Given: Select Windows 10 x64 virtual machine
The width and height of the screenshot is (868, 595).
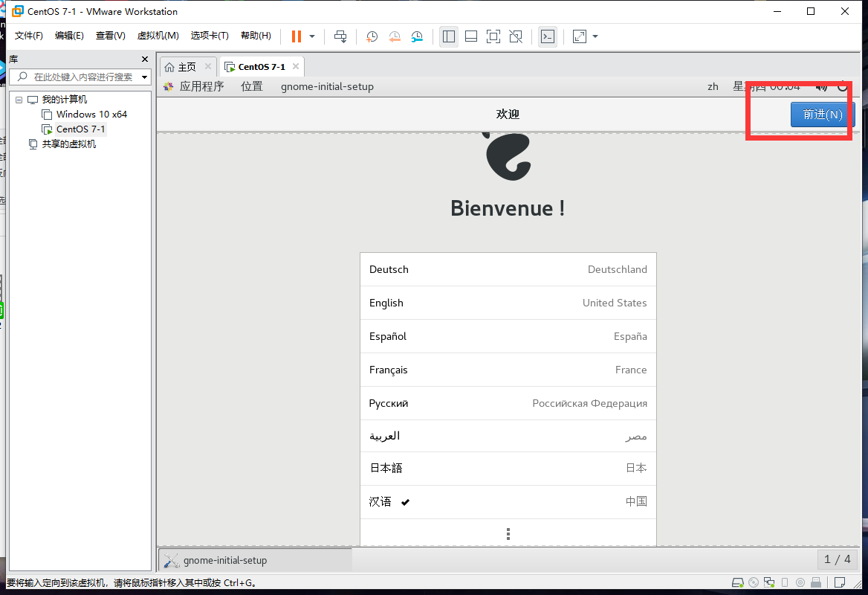Looking at the screenshot, I should coord(91,114).
